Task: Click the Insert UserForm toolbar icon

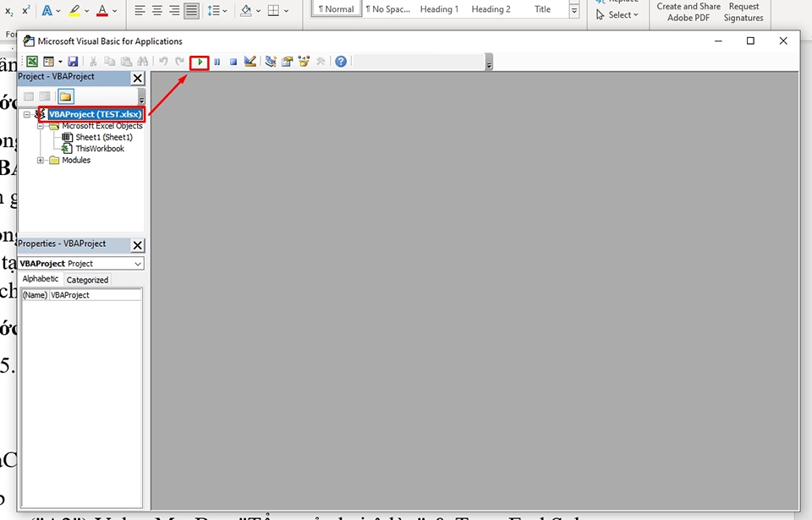Action: (x=48, y=62)
